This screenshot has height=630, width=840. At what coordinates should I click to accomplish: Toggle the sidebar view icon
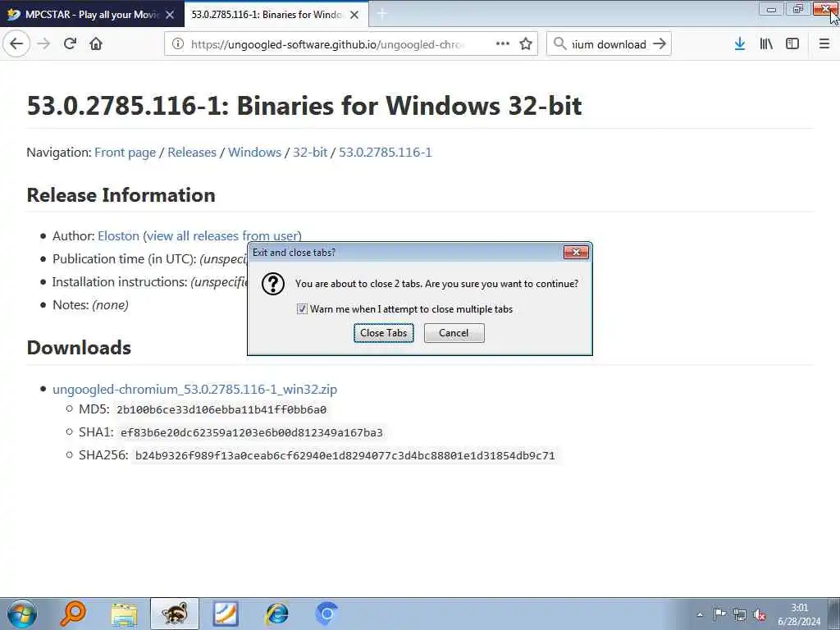click(x=792, y=44)
